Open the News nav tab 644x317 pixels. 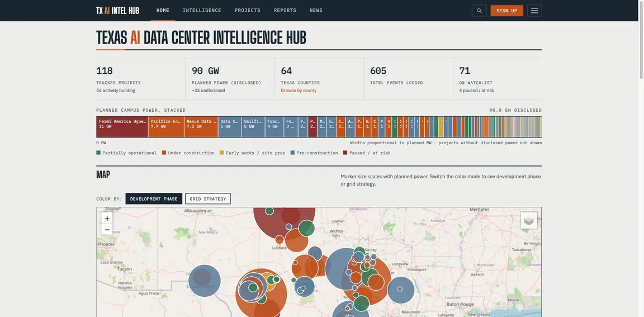click(316, 10)
